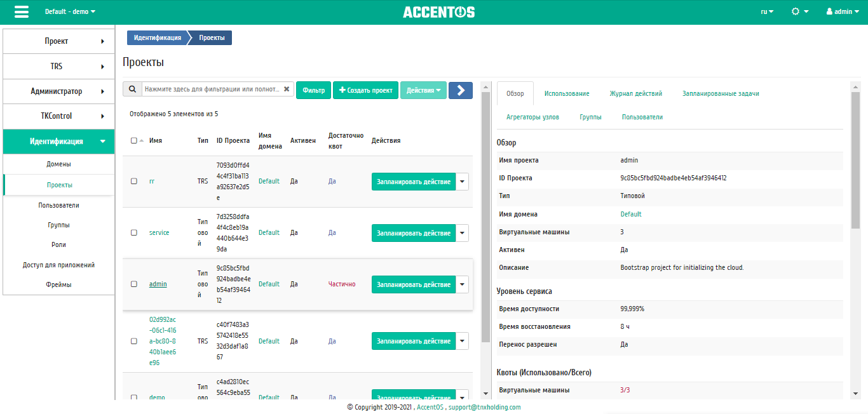Click Запланировать действие for project service

414,233
